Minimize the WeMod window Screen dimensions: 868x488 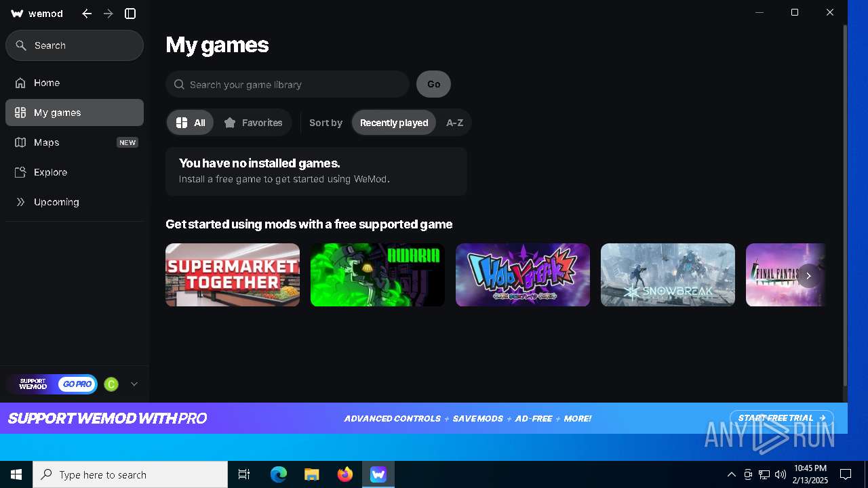point(759,12)
